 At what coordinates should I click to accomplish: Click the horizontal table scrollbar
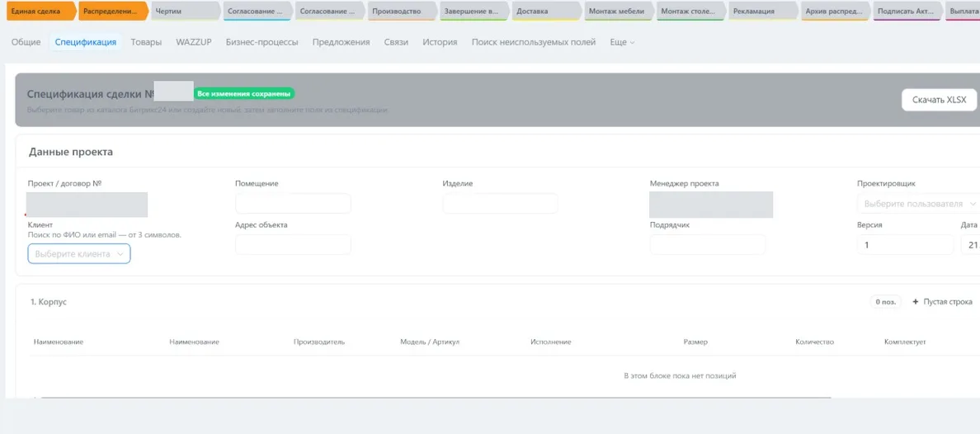click(436, 397)
